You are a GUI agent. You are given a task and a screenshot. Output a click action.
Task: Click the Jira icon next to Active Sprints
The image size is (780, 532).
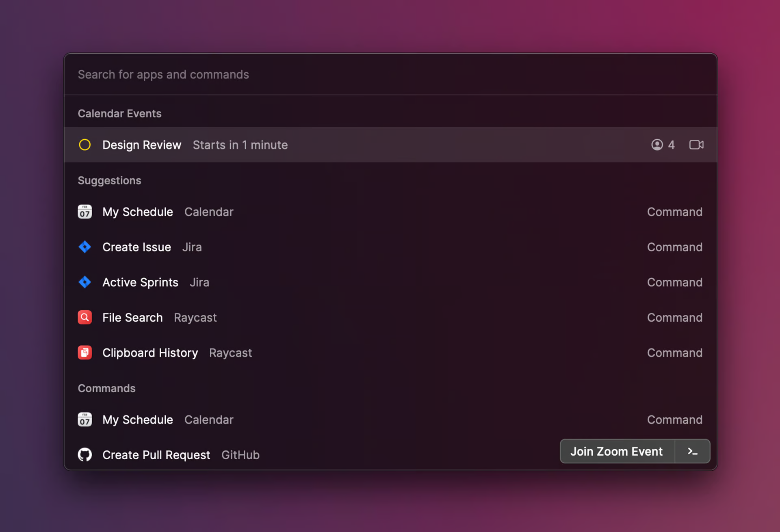click(x=84, y=282)
